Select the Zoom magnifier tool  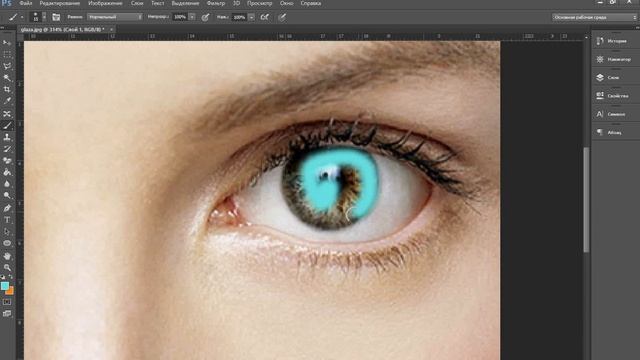[7, 268]
